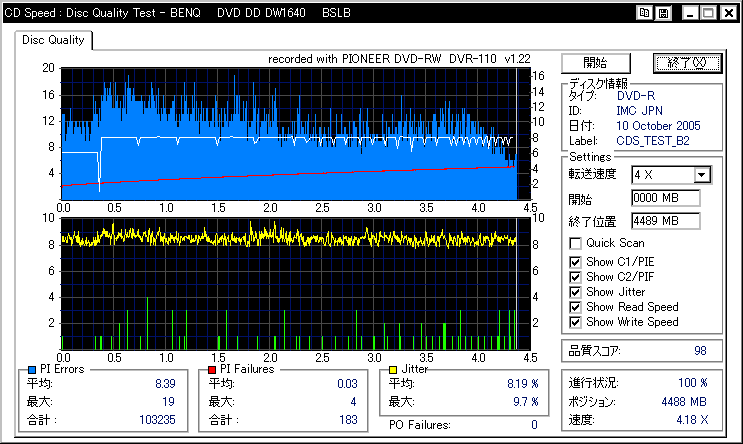Click the label value CDS_TEST_B2
This screenshot has width=743, height=444.
(x=652, y=141)
